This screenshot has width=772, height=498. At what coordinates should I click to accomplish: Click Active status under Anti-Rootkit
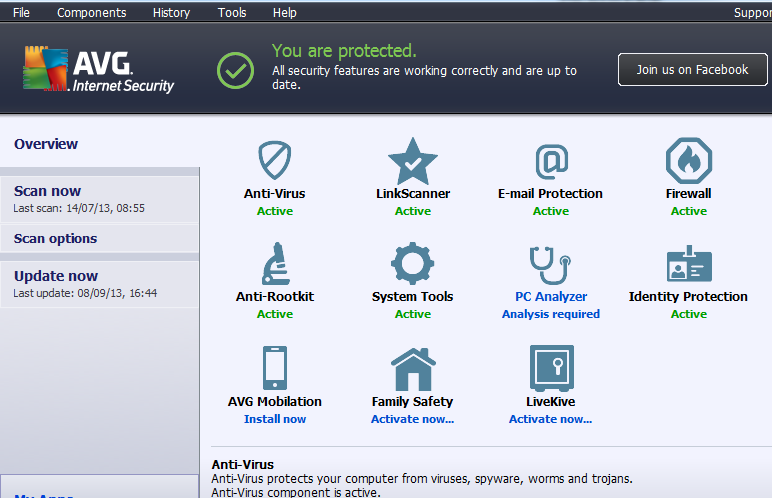pos(275,314)
